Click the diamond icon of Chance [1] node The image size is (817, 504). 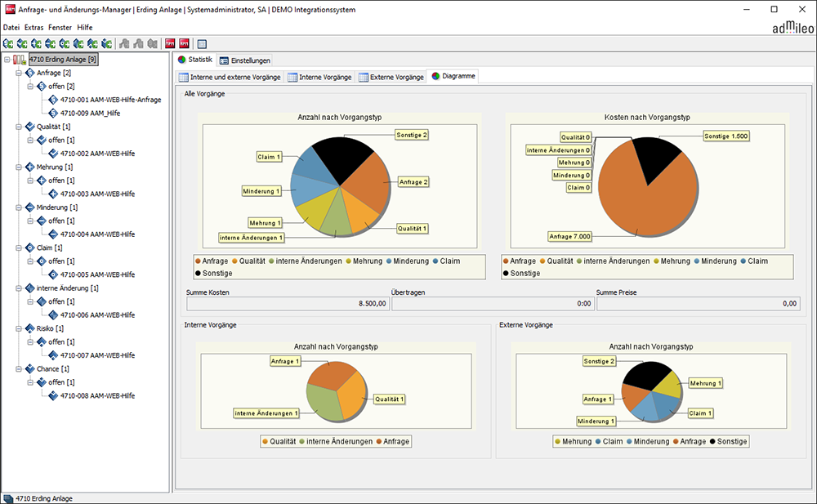tap(30, 369)
